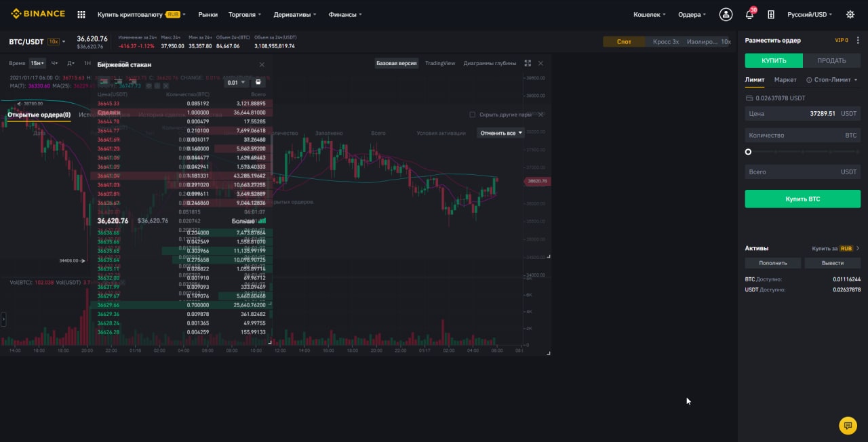868x442 pixels.
Task: Click order book bid price 36629.66
Action: [108, 305]
